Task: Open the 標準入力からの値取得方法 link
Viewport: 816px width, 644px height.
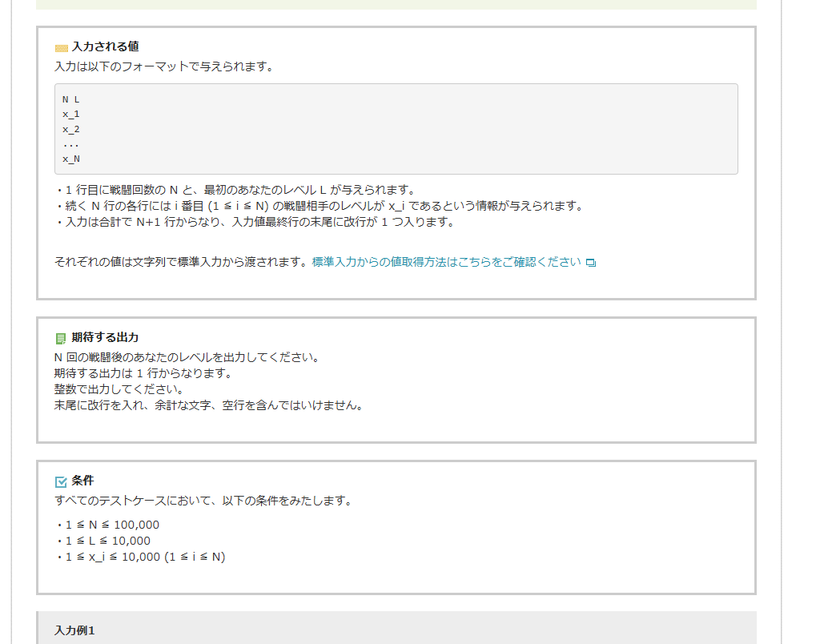Action: pos(446,262)
